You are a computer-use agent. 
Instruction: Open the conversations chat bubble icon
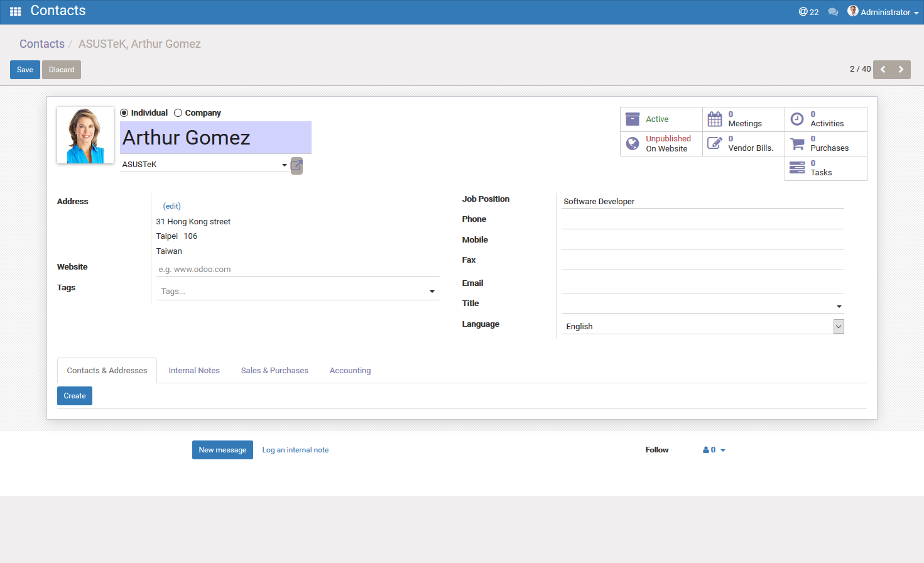point(833,12)
